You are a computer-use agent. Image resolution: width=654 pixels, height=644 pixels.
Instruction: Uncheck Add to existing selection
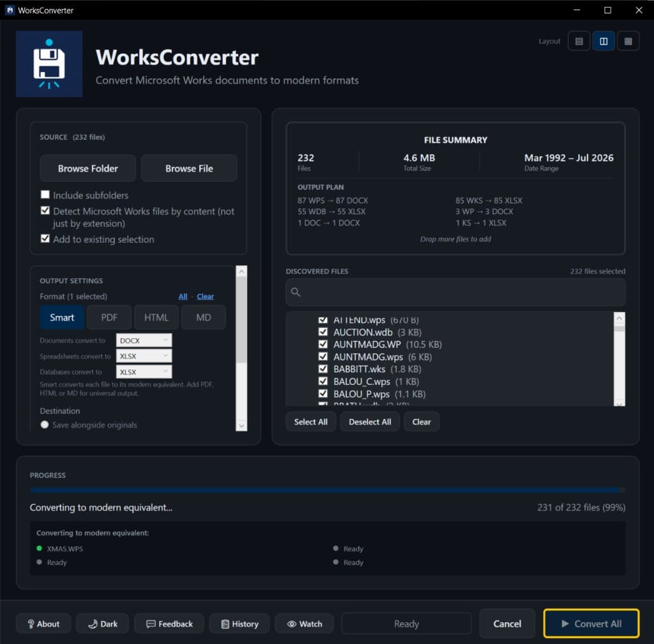point(45,239)
